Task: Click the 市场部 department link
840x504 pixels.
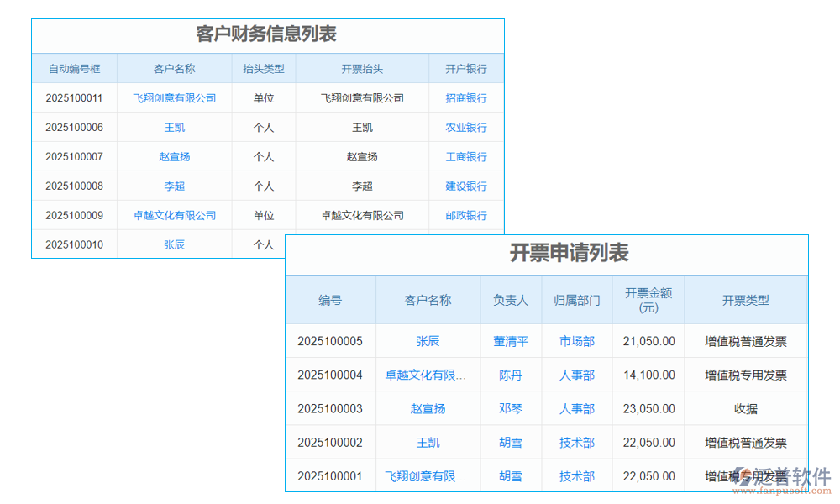Action: coord(577,342)
